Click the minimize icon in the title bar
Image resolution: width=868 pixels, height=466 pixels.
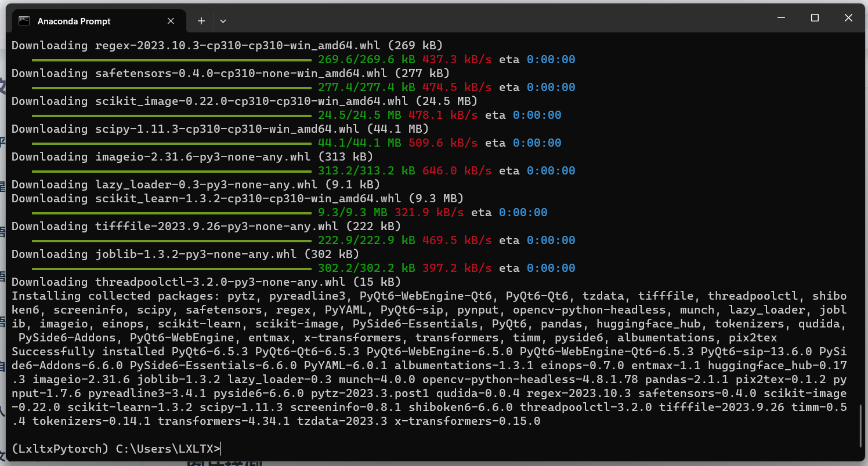click(781, 17)
